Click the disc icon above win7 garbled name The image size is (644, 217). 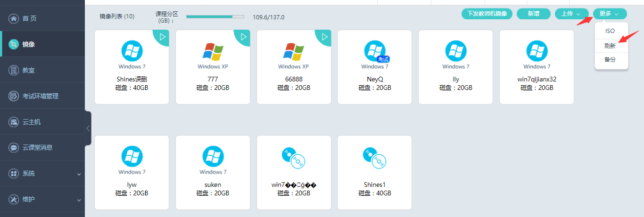click(293, 158)
